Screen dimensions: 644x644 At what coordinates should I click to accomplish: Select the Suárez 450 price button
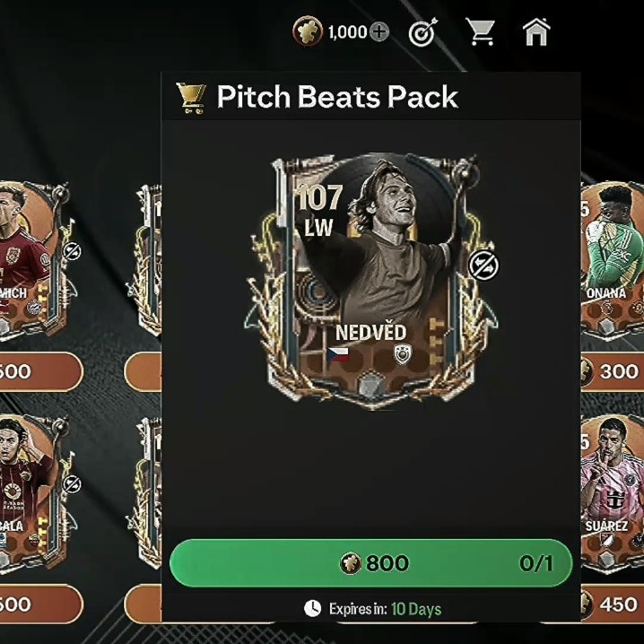(612, 605)
